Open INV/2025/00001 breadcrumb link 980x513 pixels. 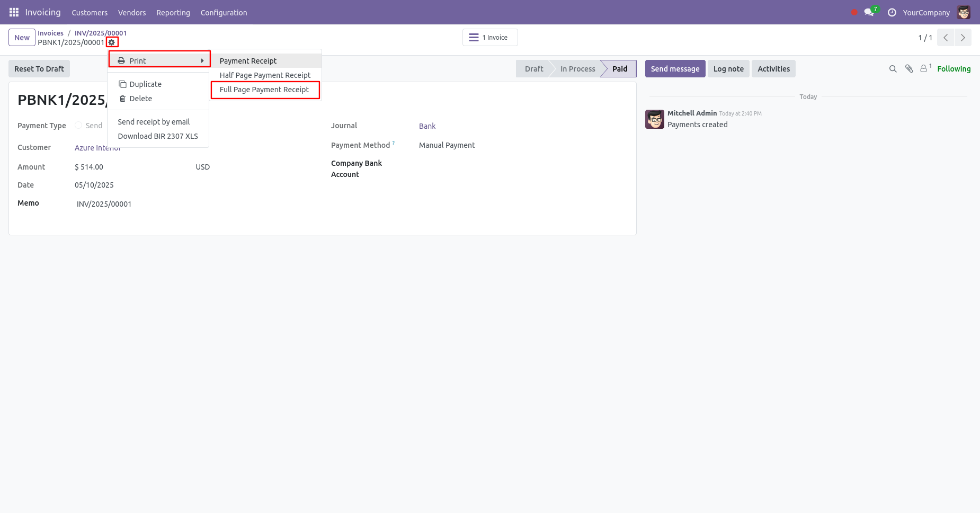click(101, 33)
